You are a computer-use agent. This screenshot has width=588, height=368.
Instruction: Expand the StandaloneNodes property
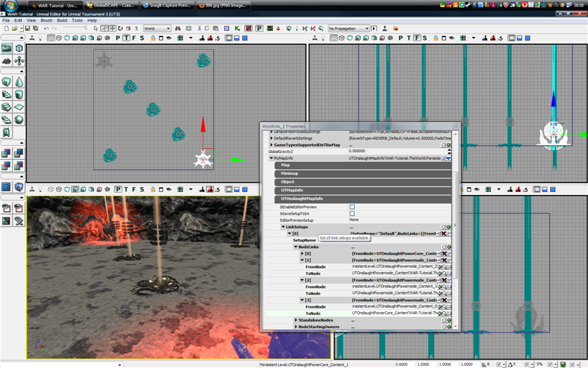point(296,320)
